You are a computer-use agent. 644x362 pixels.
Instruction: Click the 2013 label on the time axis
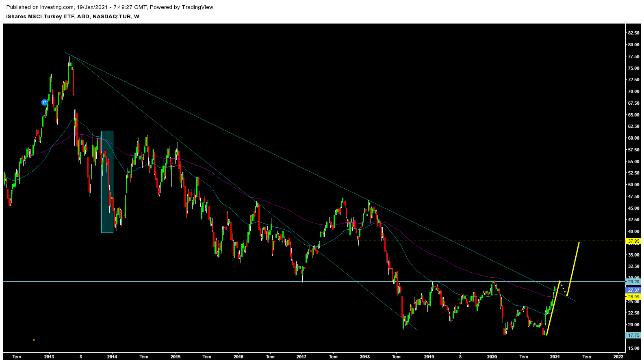tap(49, 357)
